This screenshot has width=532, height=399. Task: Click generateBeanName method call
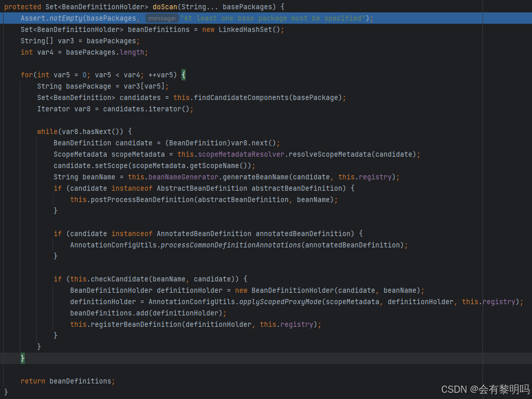pyautogui.click(x=256, y=177)
